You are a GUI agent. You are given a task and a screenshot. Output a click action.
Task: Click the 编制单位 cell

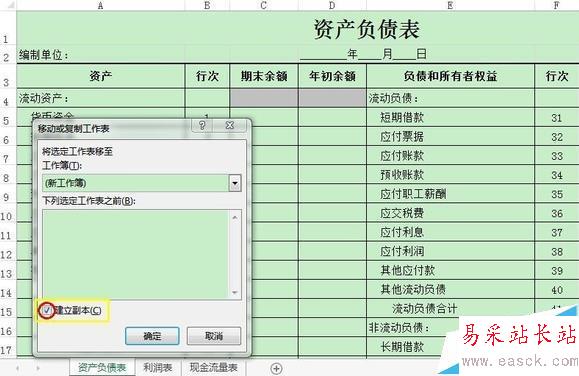[x=100, y=55]
